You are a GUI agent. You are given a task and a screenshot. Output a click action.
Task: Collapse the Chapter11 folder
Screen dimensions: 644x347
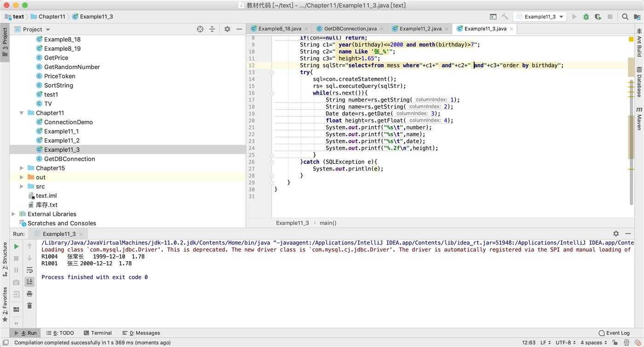22,113
